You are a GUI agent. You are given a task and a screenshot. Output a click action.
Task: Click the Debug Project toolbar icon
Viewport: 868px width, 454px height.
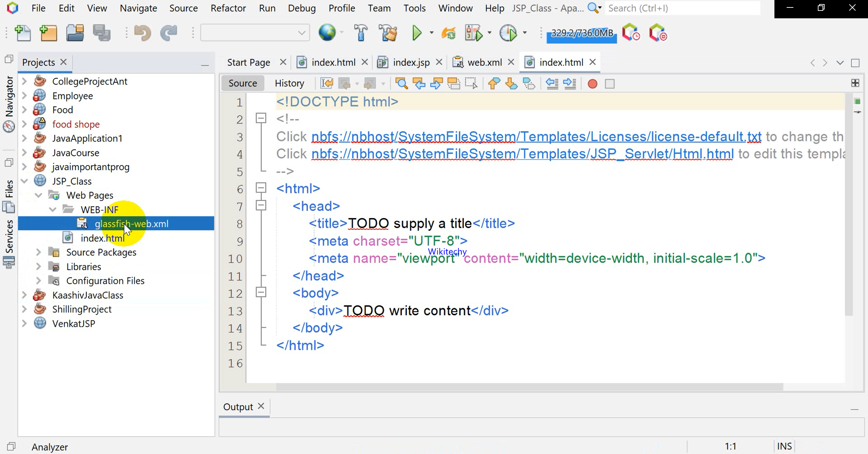click(x=474, y=33)
